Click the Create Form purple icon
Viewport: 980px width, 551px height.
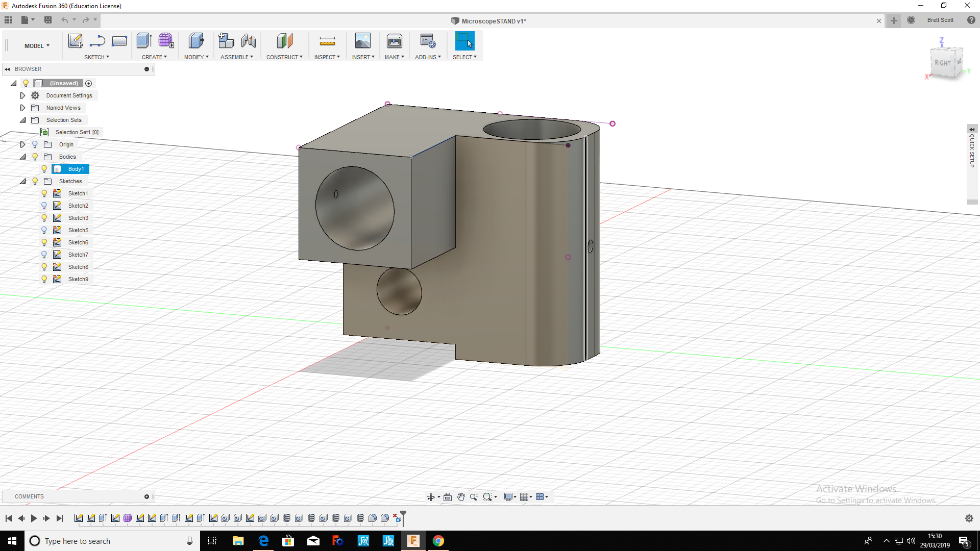pos(166,41)
